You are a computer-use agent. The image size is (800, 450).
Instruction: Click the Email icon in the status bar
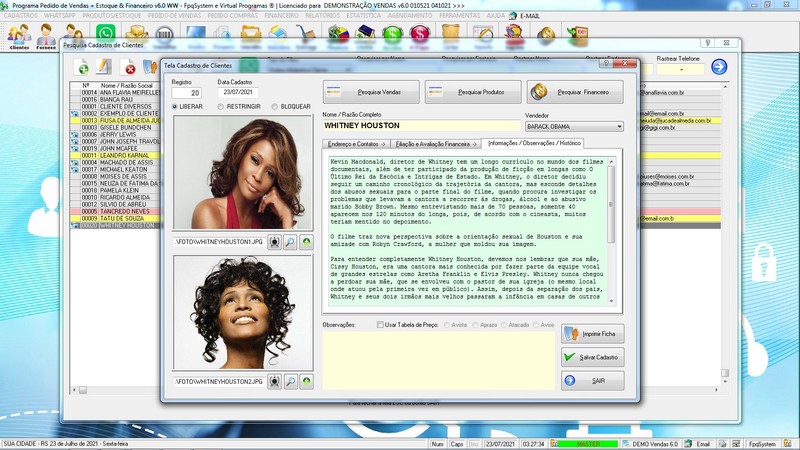[x=699, y=444]
